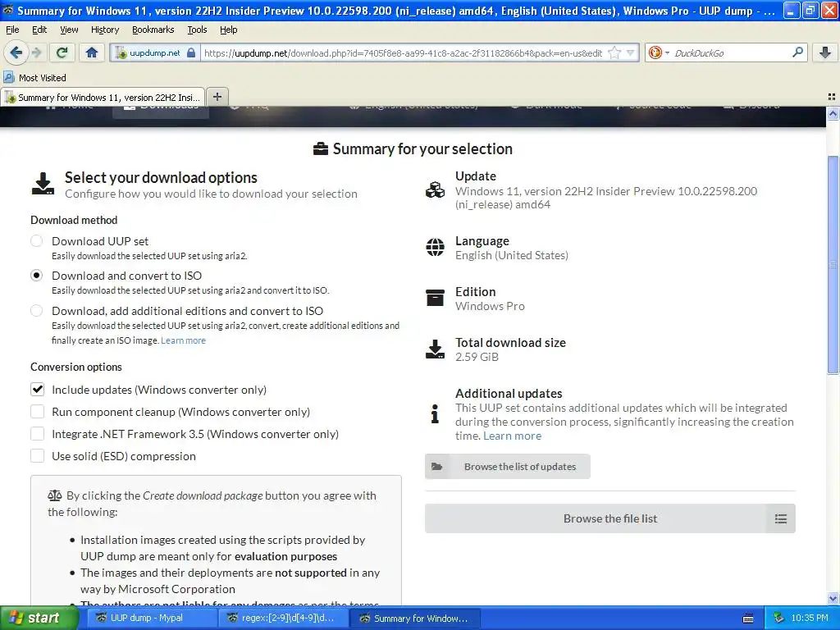Select the Summary for Windows 11 tab
The height and width of the screenshot is (630, 840).
[x=103, y=98]
